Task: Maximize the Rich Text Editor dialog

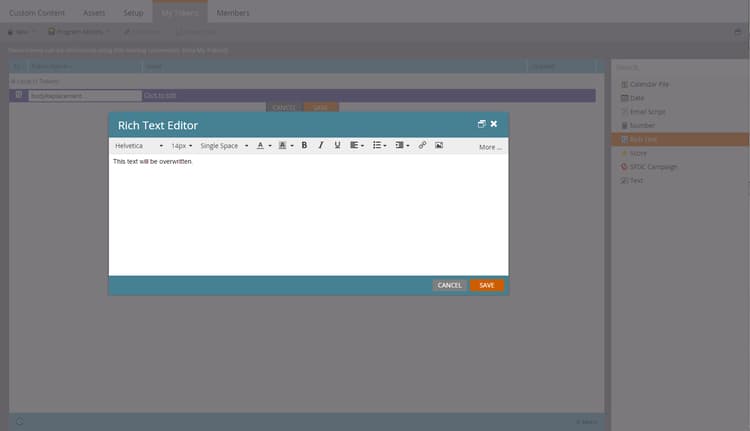Action: pos(482,124)
